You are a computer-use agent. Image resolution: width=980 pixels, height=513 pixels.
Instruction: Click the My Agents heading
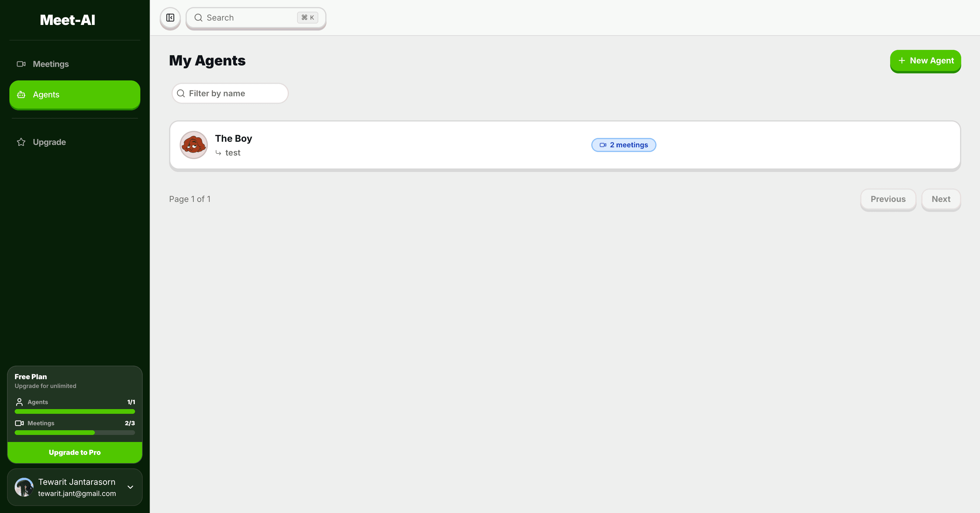207,61
